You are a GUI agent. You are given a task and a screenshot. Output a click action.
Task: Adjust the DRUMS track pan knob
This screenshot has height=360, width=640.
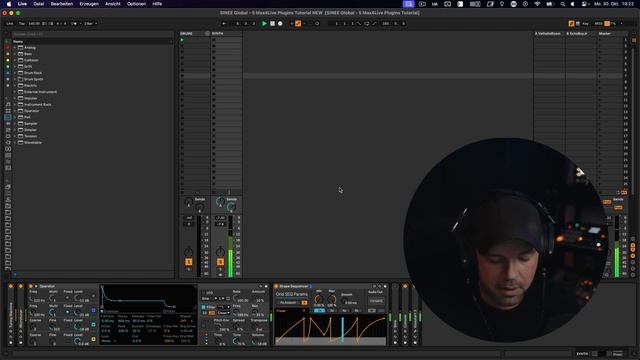(x=188, y=251)
